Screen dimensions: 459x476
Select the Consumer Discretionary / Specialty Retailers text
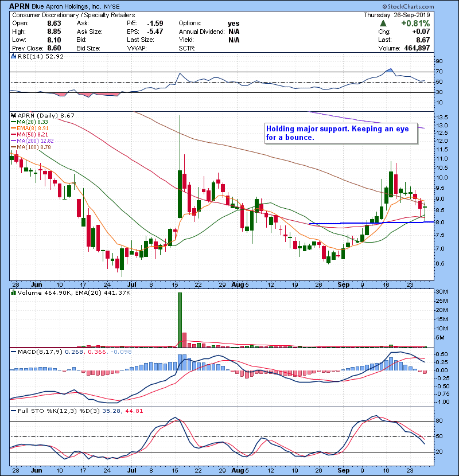click(x=73, y=15)
